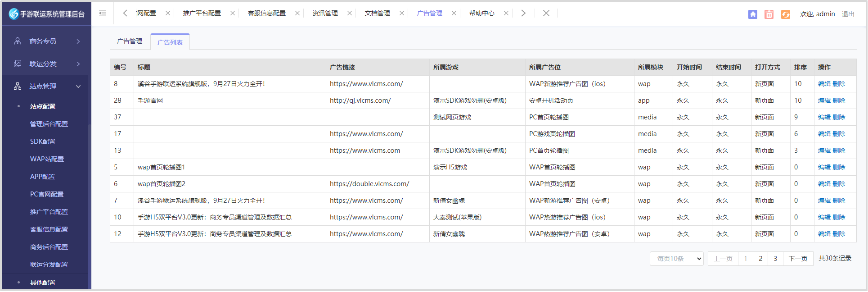Close the 资讯管理 tab
868x292 pixels.
[x=350, y=14]
